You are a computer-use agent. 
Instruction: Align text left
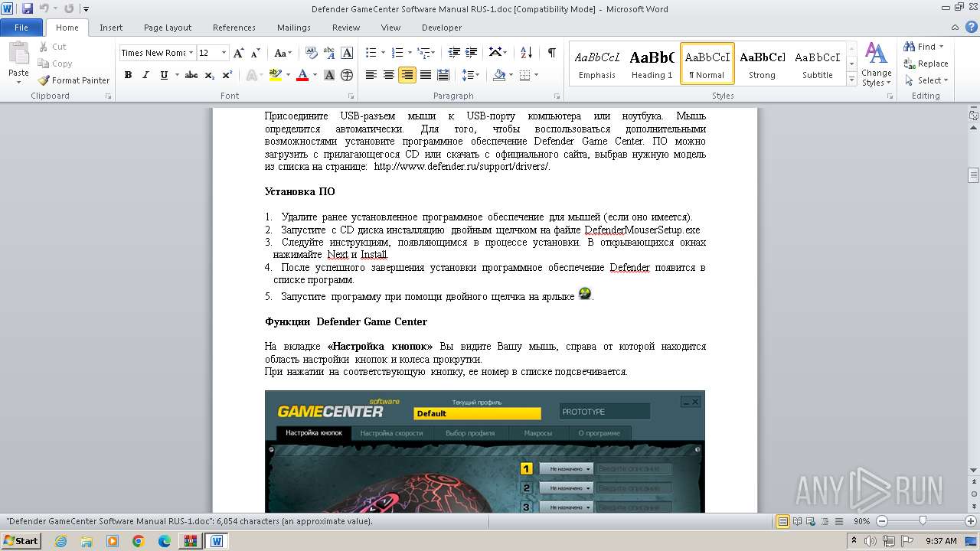(x=371, y=75)
